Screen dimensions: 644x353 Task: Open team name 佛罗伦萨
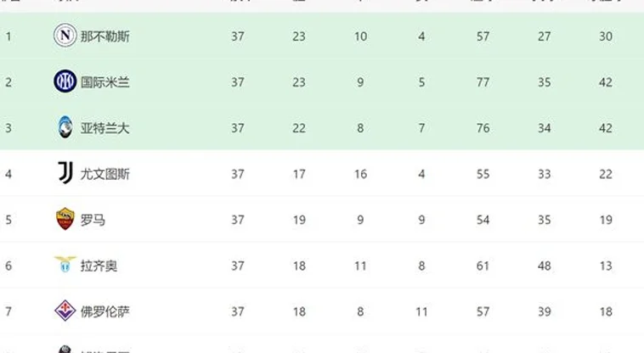click(105, 312)
